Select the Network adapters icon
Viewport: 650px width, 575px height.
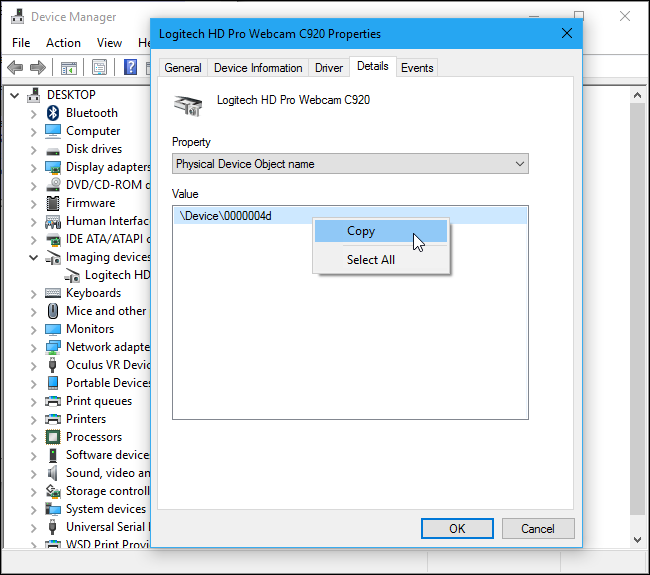(53, 347)
